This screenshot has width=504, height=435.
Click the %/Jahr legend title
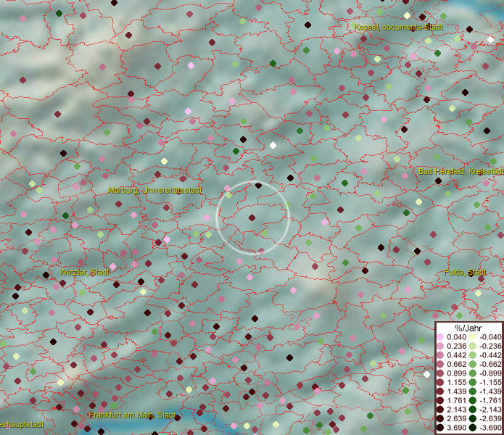coord(468,328)
